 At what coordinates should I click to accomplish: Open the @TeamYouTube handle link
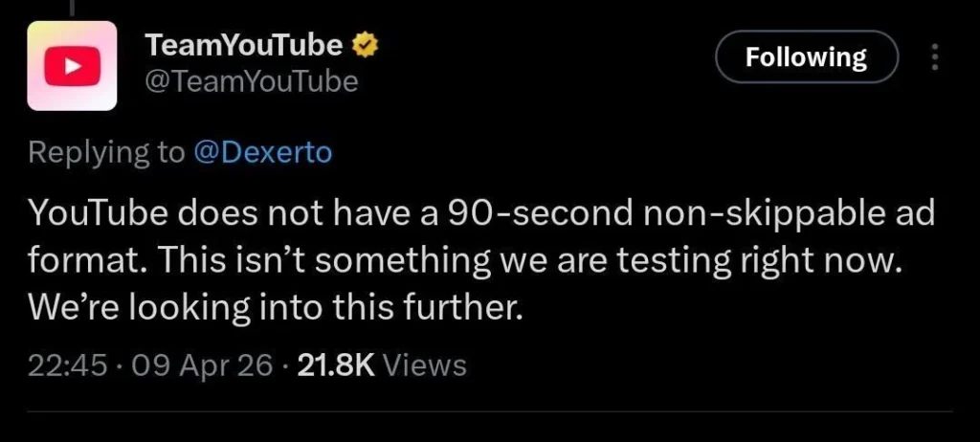(250, 82)
